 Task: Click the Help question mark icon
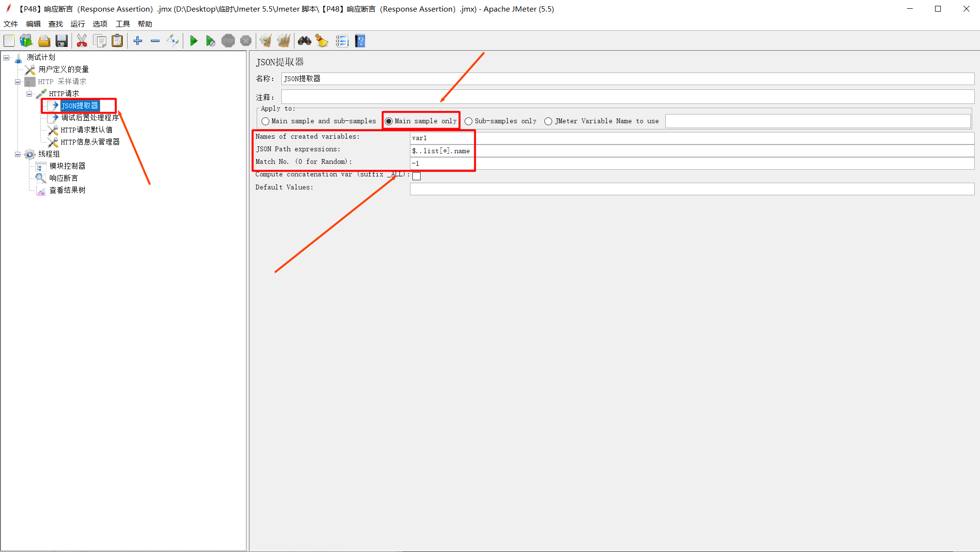[360, 41]
